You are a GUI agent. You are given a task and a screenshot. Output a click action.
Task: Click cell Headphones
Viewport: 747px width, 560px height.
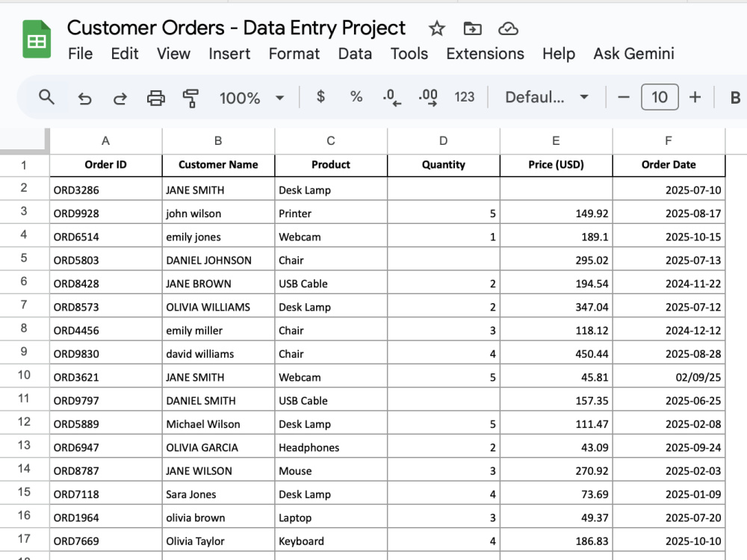[x=331, y=447]
